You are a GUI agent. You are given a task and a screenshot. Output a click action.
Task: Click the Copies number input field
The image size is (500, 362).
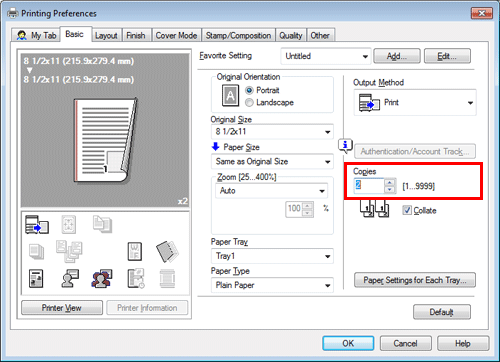click(369, 186)
